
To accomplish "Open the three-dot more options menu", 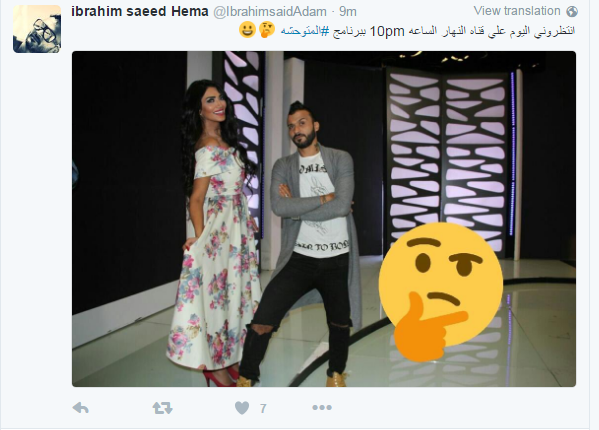I will (322, 408).
